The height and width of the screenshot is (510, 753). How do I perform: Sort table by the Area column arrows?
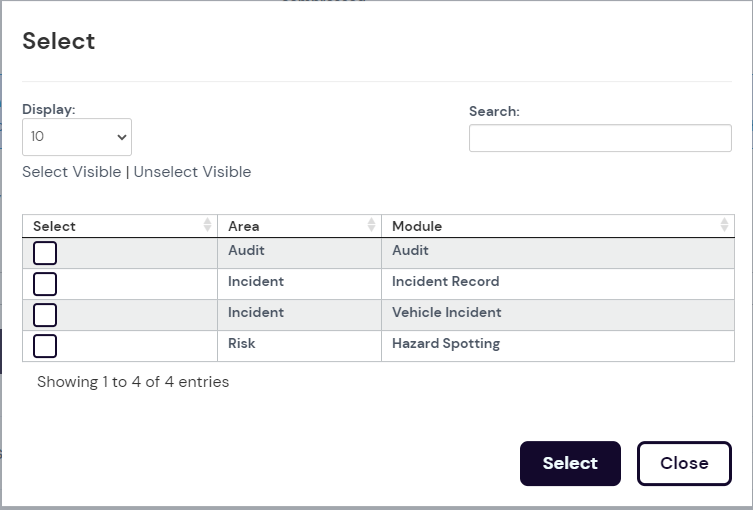click(372, 226)
